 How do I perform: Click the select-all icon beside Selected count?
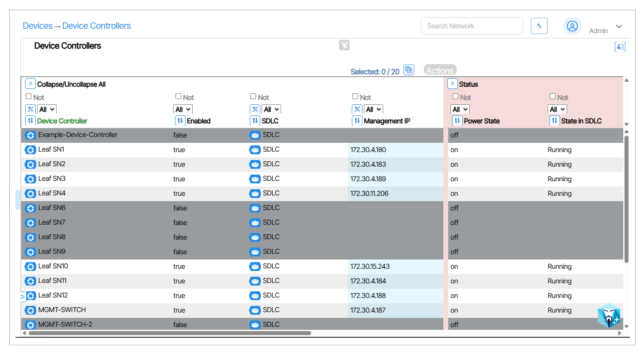pyautogui.click(x=409, y=70)
